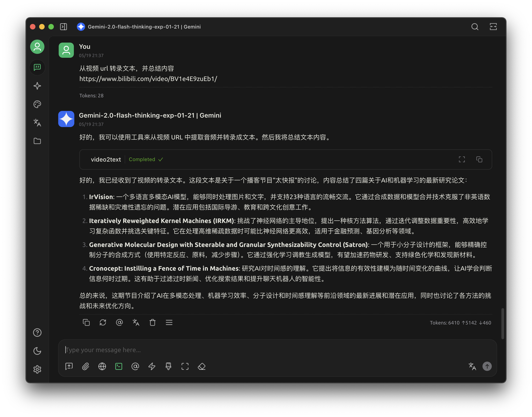Open the more-options menu under the response
532x417 pixels.
tap(169, 322)
